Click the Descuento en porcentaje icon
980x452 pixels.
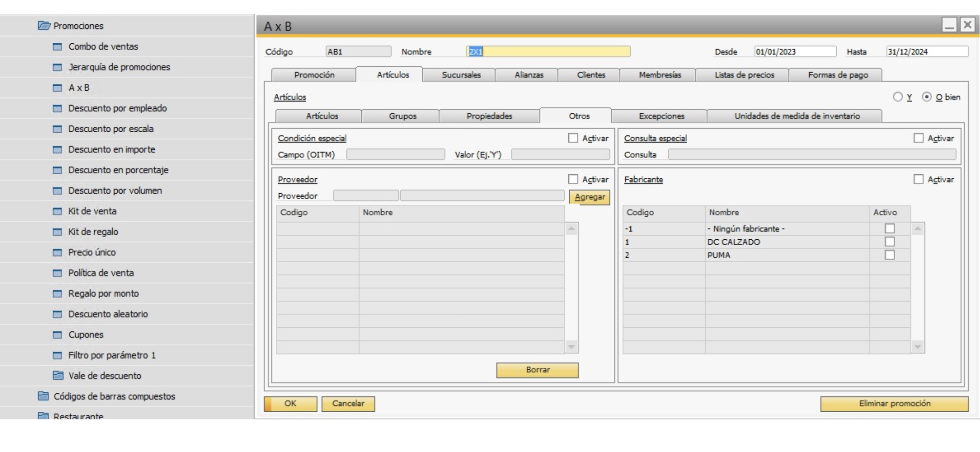click(57, 170)
